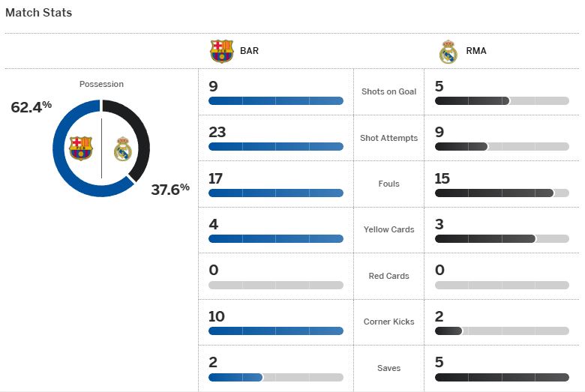
Task: Click the Real Madrid crest inside the possession chart
Action: 123,149
